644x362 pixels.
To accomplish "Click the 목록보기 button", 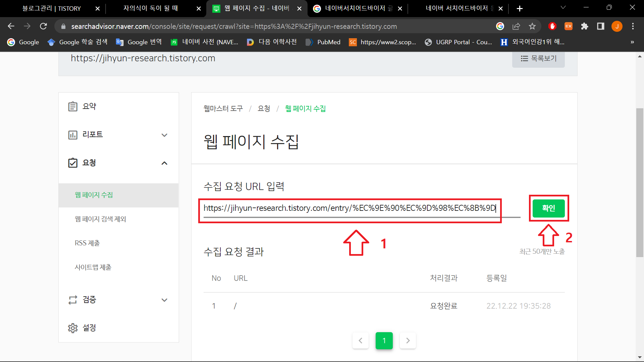I will click(x=538, y=59).
